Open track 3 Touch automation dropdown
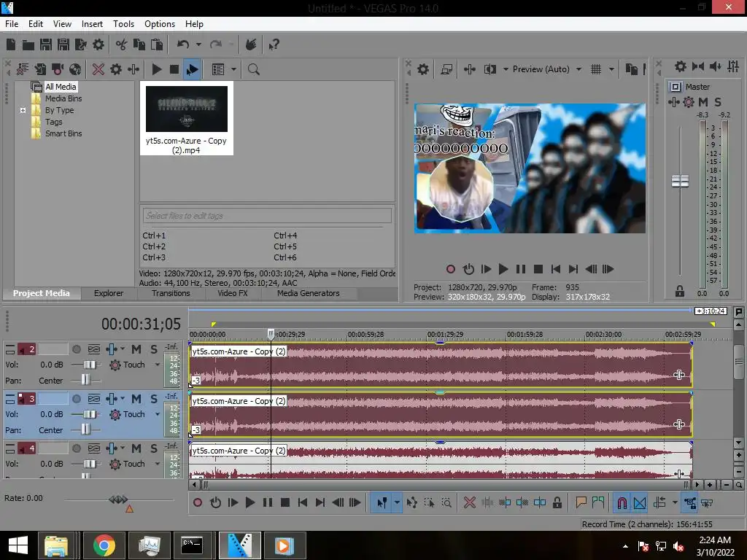This screenshot has width=747, height=560. click(x=158, y=414)
